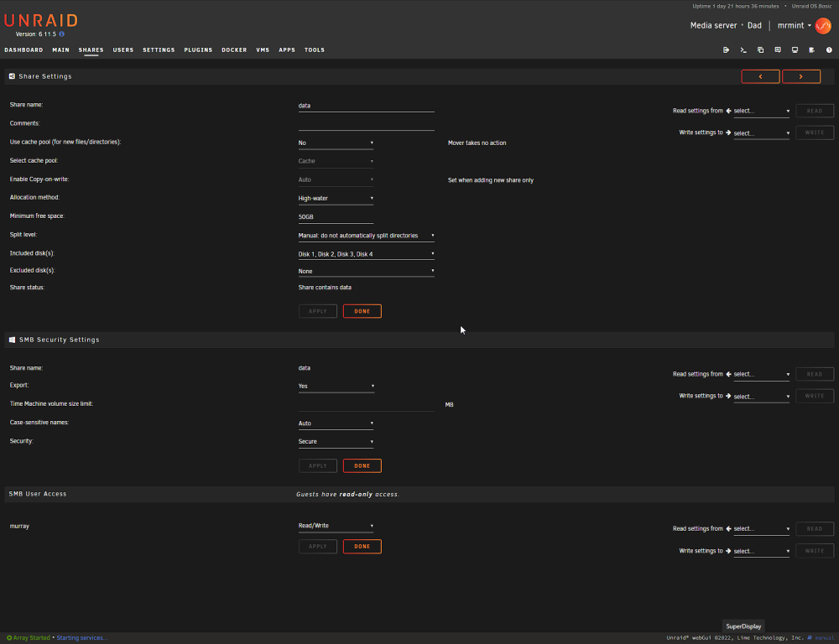839x644 pixels.
Task: Click the orange account avatar circle
Action: [x=823, y=25]
